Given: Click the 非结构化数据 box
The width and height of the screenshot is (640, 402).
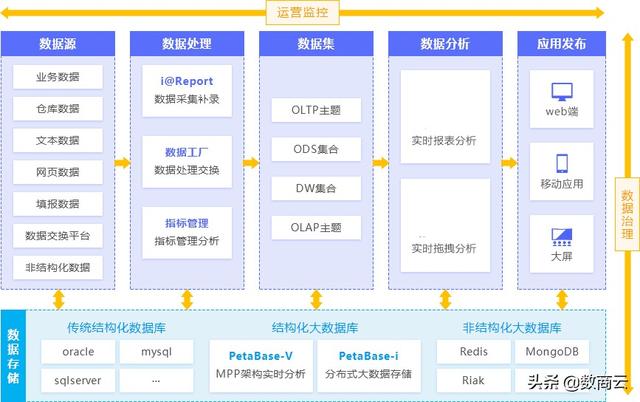Looking at the screenshot, I should pyautogui.click(x=58, y=268).
